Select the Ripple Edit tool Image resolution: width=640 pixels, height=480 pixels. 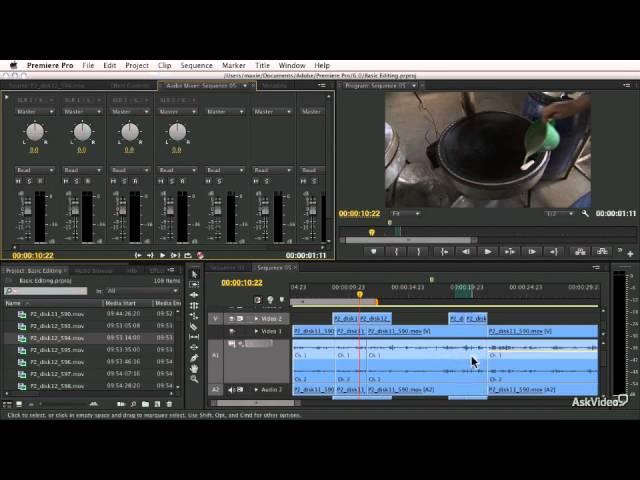coord(194,295)
